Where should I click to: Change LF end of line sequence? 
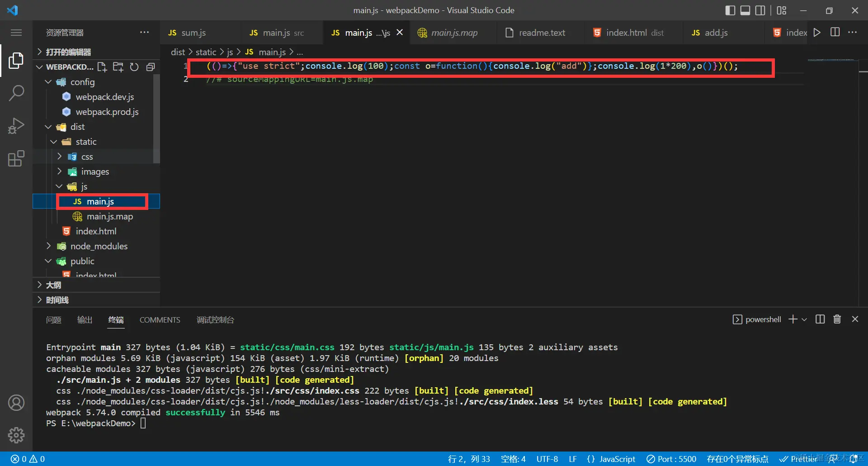pyautogui.click(x=573, y=459)
